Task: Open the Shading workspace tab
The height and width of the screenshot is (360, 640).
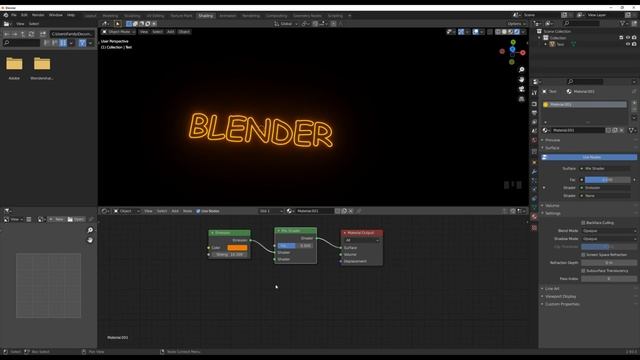Action: click(x=205, y=16)
